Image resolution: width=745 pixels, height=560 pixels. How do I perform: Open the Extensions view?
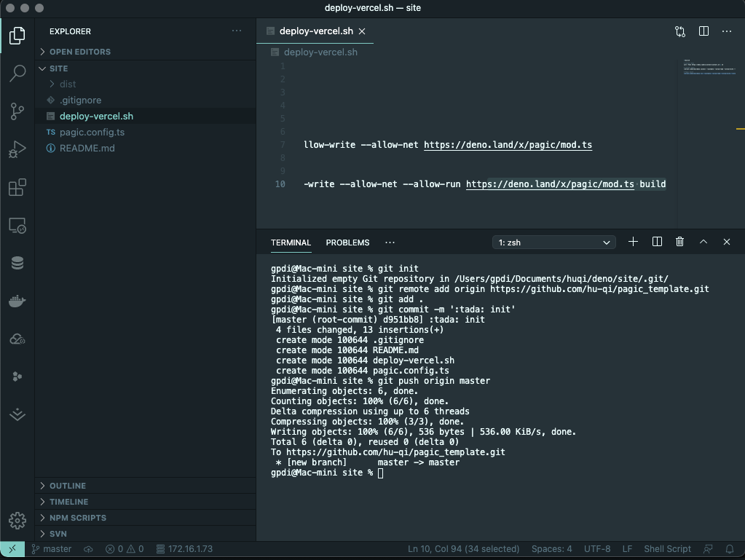pos(17,187)
